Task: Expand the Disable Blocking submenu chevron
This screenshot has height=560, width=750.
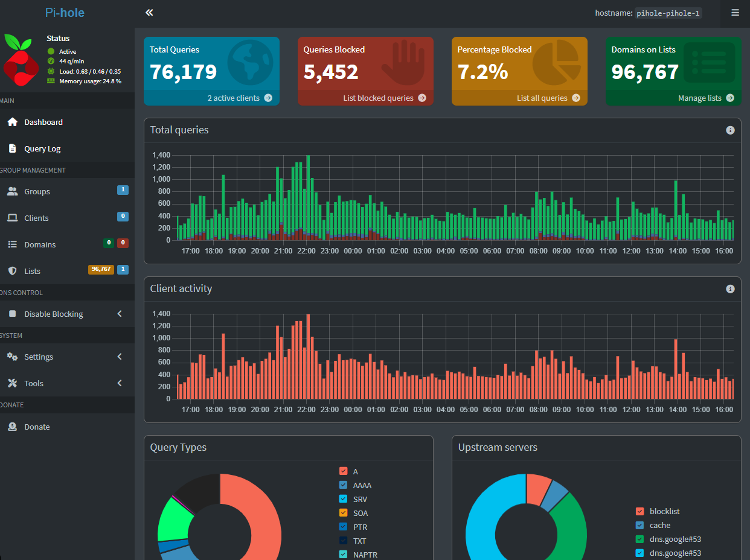Action: point(120,314)
